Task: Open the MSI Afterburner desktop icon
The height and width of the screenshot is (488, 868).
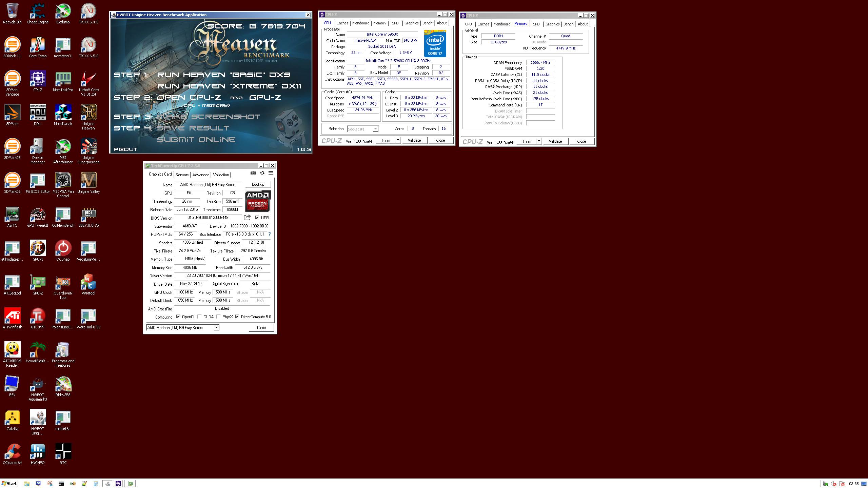Action: coord(63,151)
